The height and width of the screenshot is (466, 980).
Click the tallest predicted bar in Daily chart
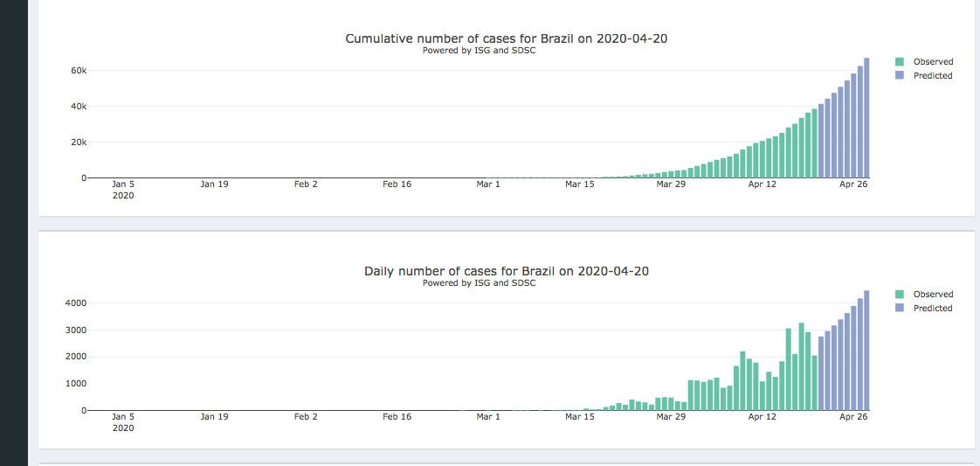coord(866,350)
